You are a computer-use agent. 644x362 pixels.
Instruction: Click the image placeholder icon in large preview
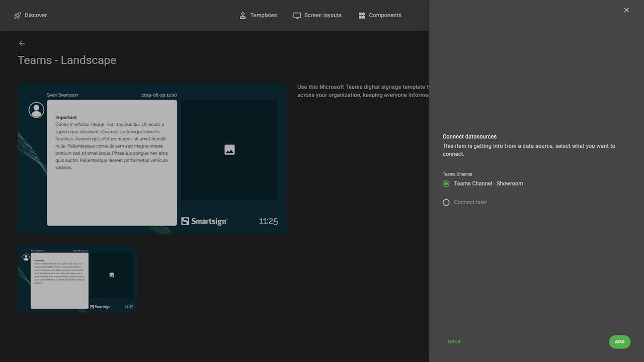pyautogui.click(x=229, y=150)
